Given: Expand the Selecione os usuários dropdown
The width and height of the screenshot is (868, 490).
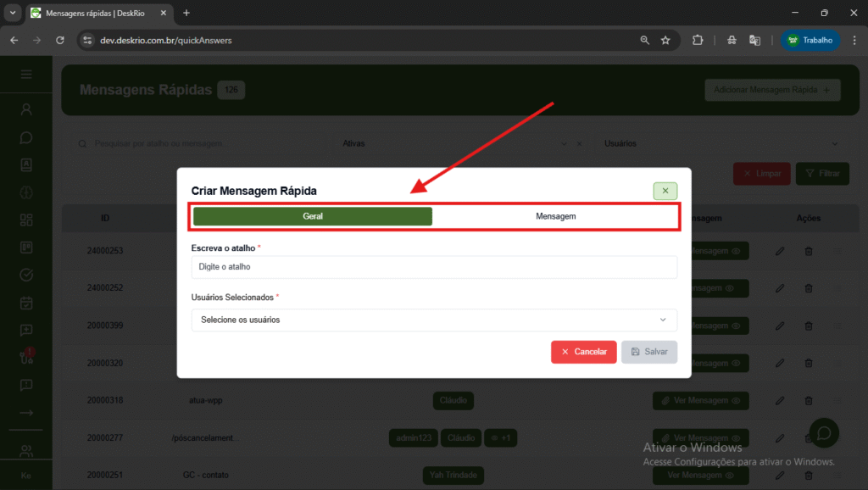Looking at the screenshot, I should click(x=434, y=320).
